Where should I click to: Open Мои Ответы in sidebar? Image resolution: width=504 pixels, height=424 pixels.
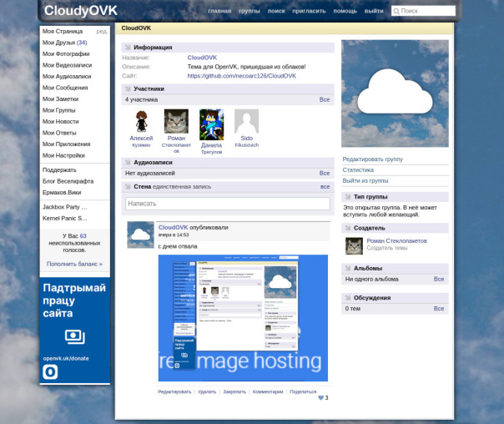59,133
